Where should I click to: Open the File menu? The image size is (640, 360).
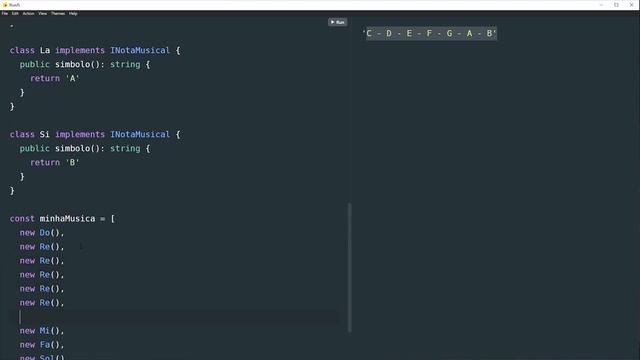tap(4, 13)
